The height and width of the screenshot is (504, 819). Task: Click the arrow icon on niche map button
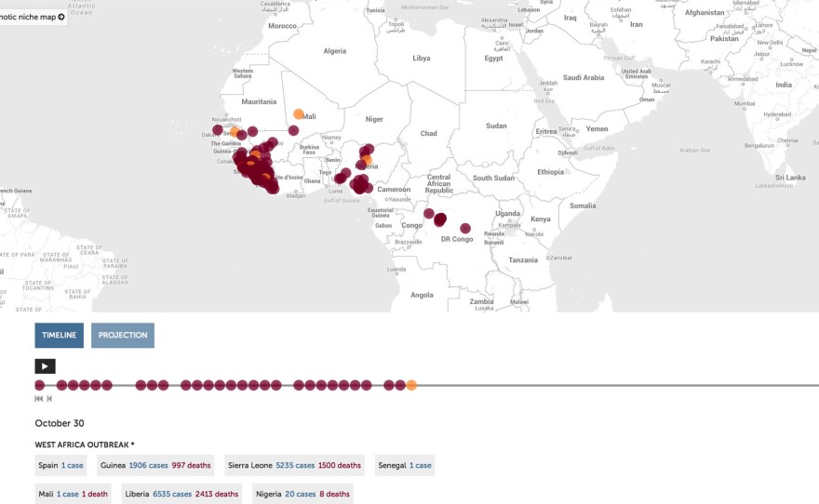pos(61,17)
